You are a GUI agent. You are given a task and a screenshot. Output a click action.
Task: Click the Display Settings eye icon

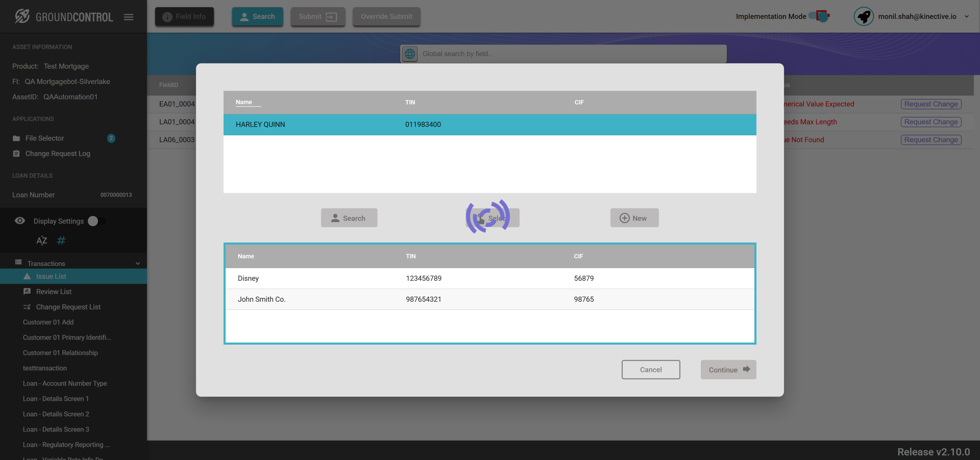coord(20,221)
